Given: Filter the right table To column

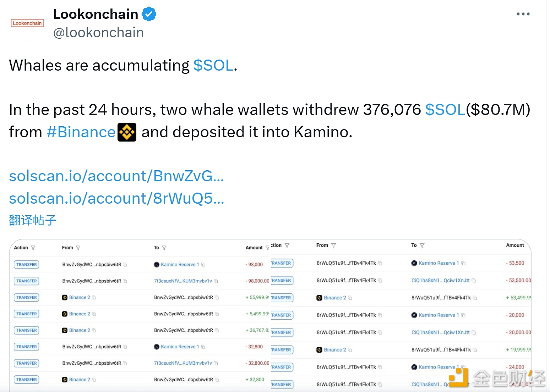Looking at the screenshot, I should click(422, 245).
